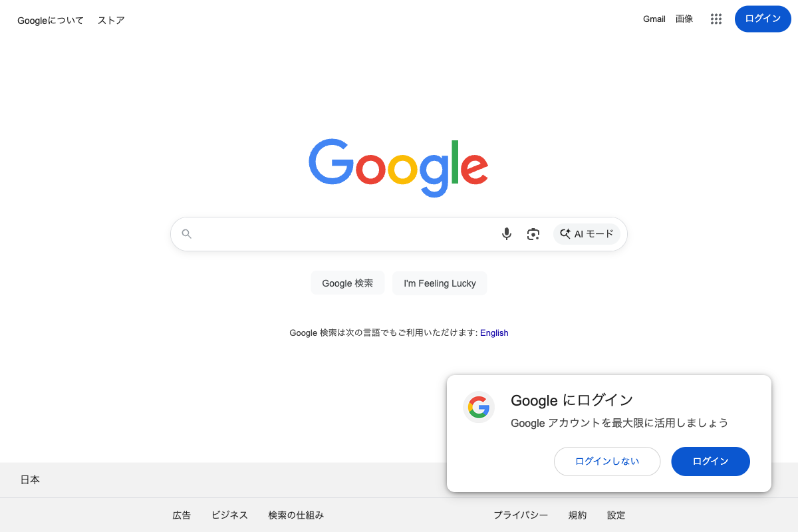The height and width of the screenshot is (532, 798).
Task: Open the Googleについて link
Action: click(51, 21)
